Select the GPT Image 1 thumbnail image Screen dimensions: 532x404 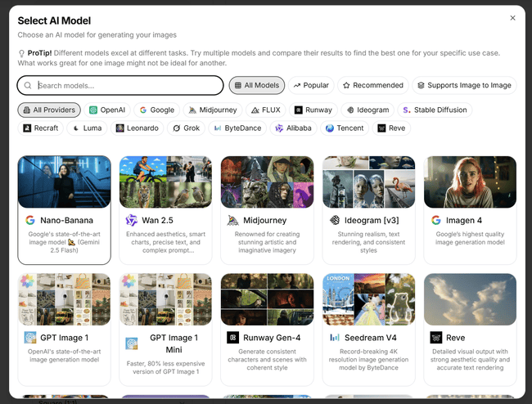pyautogui.click(x=64, y=299)
